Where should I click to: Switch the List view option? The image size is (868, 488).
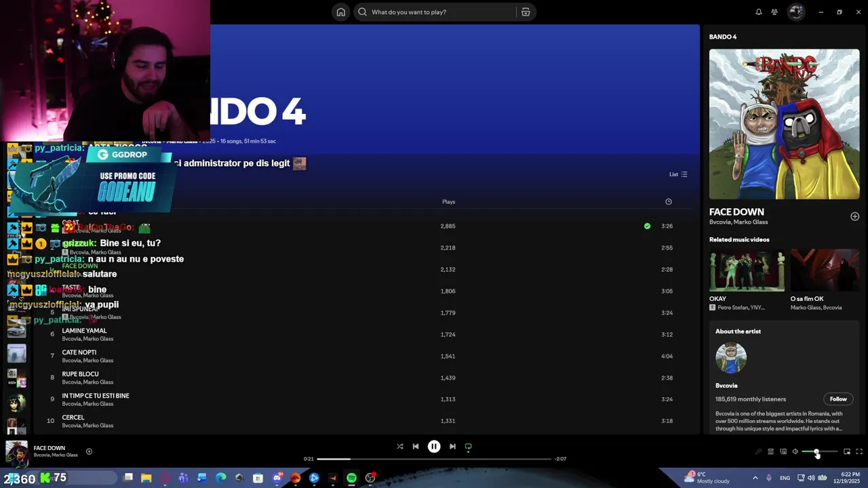point(678,174)
